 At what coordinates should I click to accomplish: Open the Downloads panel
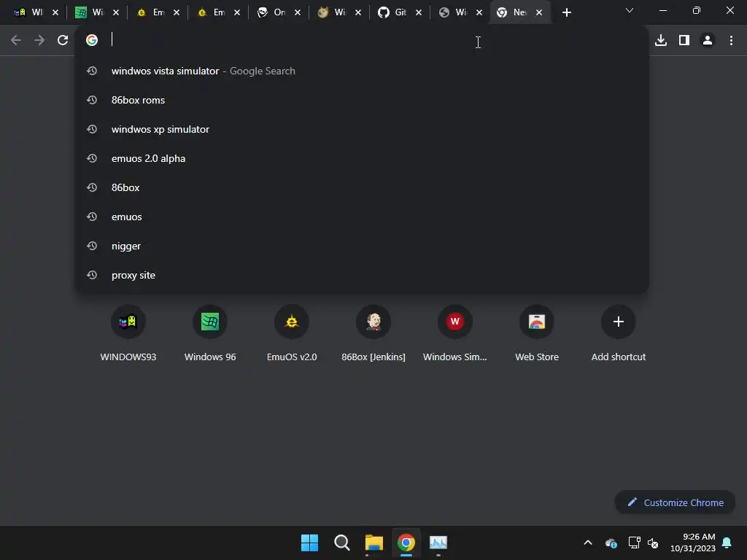(x=661, y=41)
